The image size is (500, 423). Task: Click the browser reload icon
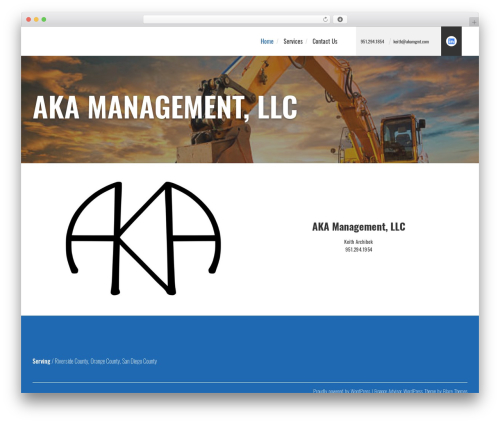[x=325, y=19]
